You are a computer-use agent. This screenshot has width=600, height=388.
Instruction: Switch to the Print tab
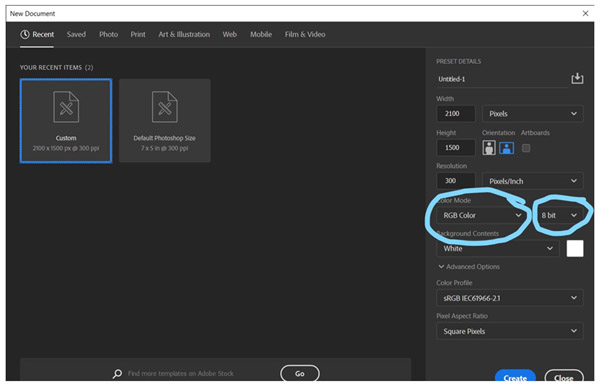click(x=138, y=34)
